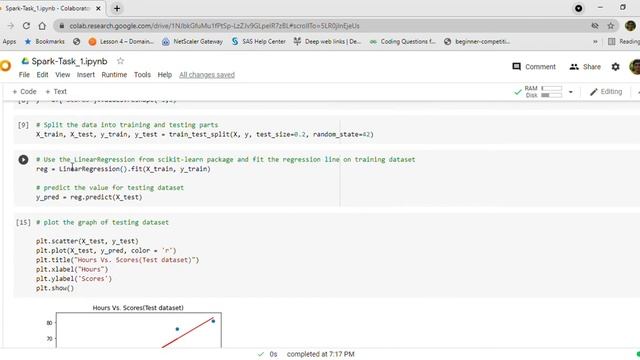This screenshot has height=360, width=640.
Task: Open the Insert menu
Action: tap(86, 75)
